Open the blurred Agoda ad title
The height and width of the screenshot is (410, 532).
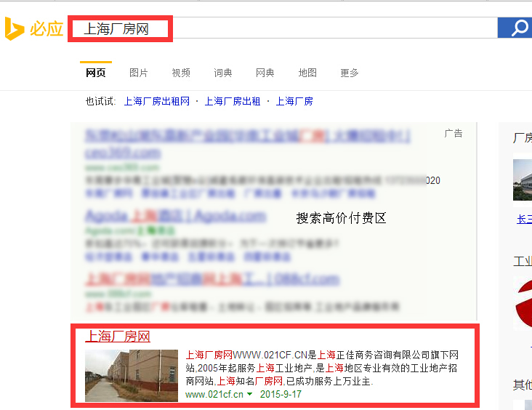point(176,216)
